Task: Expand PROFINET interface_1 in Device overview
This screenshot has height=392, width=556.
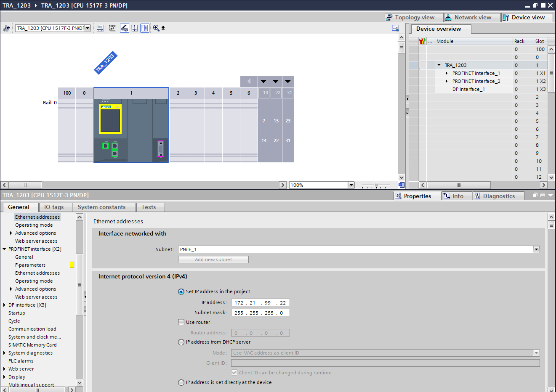Action: coord(447,73)
